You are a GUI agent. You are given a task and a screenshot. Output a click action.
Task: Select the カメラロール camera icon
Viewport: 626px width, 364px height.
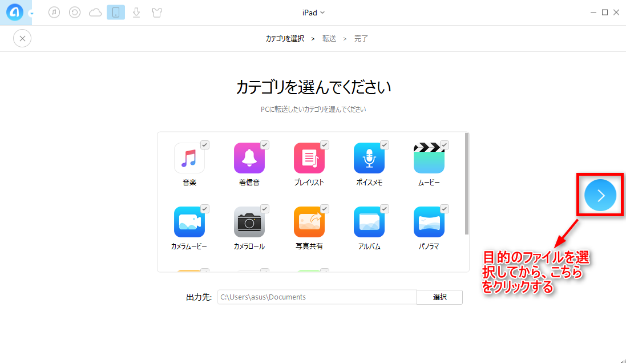click(x=249, y=222)
